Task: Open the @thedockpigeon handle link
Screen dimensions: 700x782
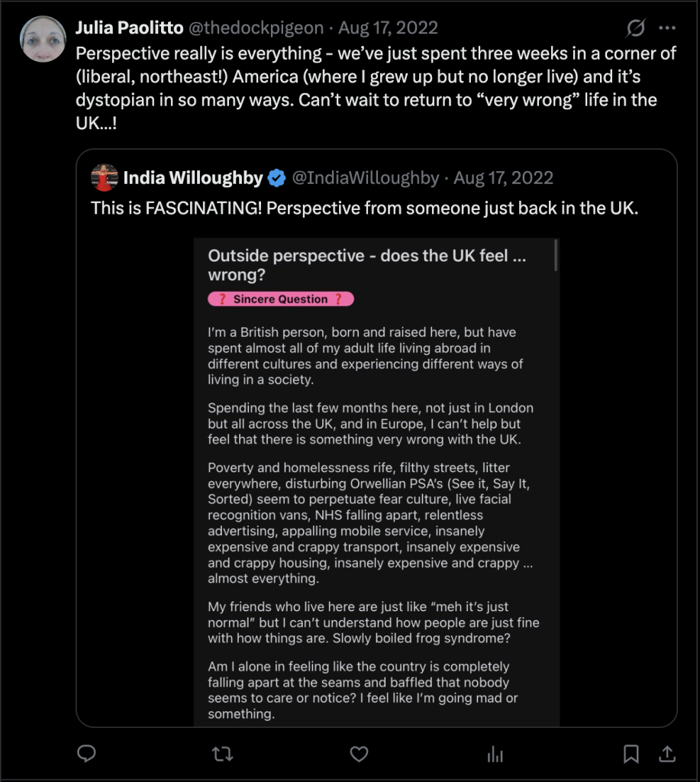Action: pyautogui.click(x=256, y=28)
